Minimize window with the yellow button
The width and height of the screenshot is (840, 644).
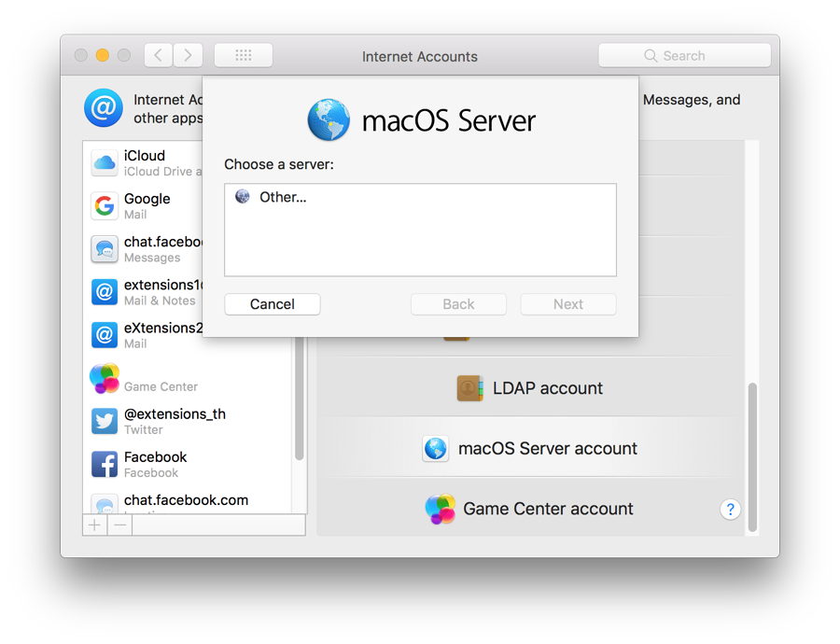(x=103, y=55)
